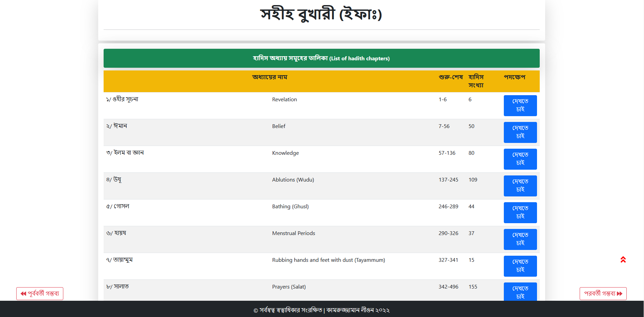Open Bathing (Ghusl) chapter button
The image size is (644, 317).
pos(520,213)
